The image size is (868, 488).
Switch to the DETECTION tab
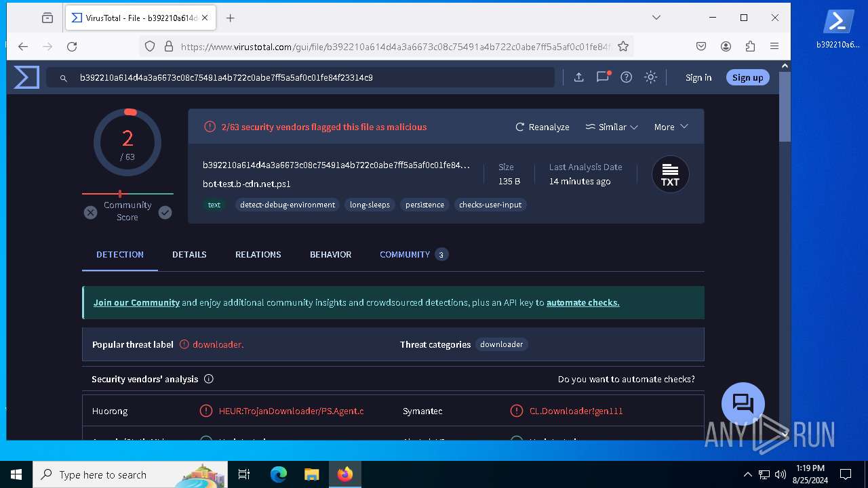pos(120,254)
